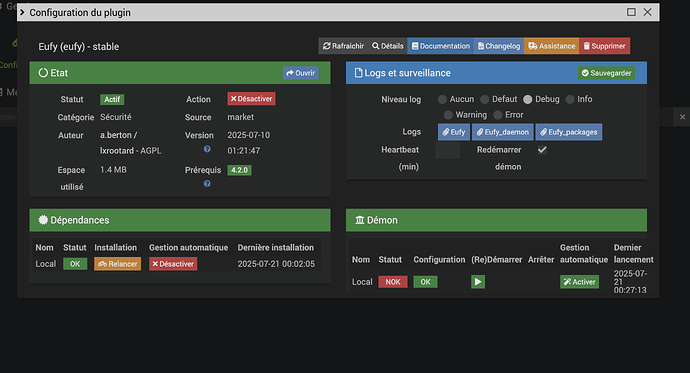This screenshot has height=373, width=690.
Task: Activer automatic daemon management
Action: [580, 282]
